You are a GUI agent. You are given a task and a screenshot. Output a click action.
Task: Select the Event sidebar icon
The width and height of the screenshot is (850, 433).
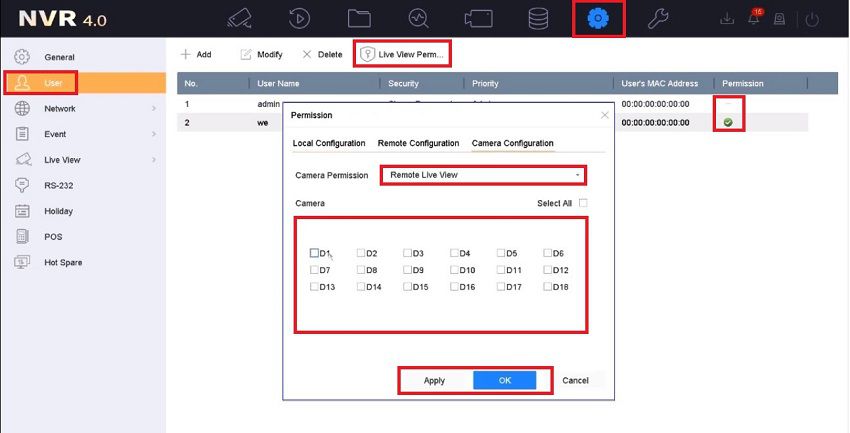click(x=22, y=134)
